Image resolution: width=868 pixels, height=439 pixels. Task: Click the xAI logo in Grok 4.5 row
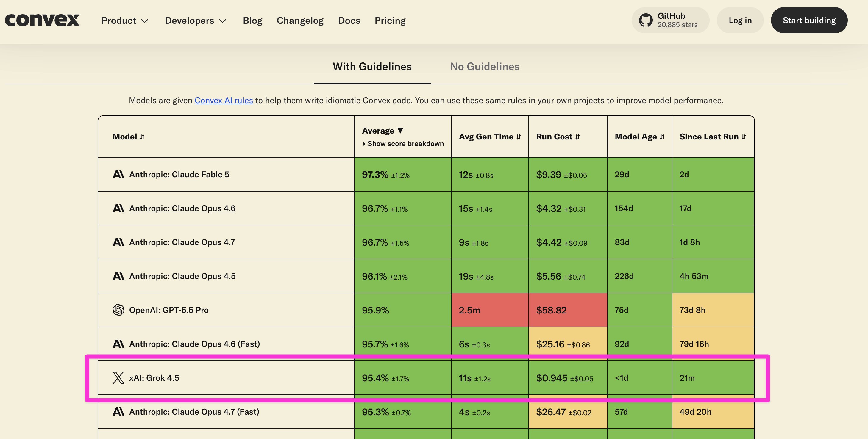point(118,378)
